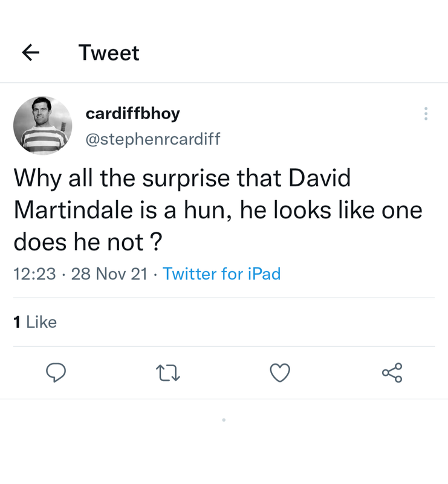Open the Twitter for iPad source link

click(x=221, y=273)
